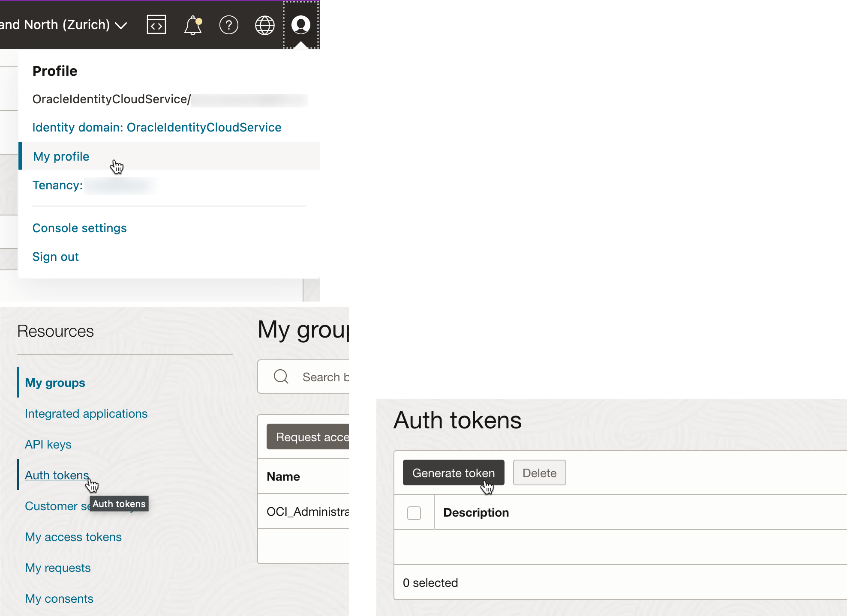Open the notifications bell icon
The height and width of the screenshot is (616, 847).
pos(192,25)
